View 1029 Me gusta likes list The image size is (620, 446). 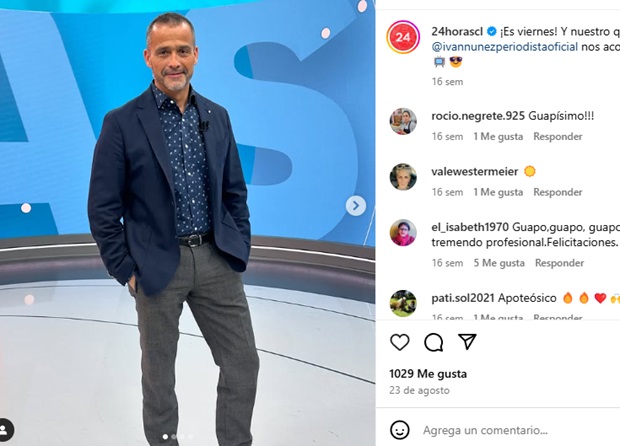(x=428, y=374)
